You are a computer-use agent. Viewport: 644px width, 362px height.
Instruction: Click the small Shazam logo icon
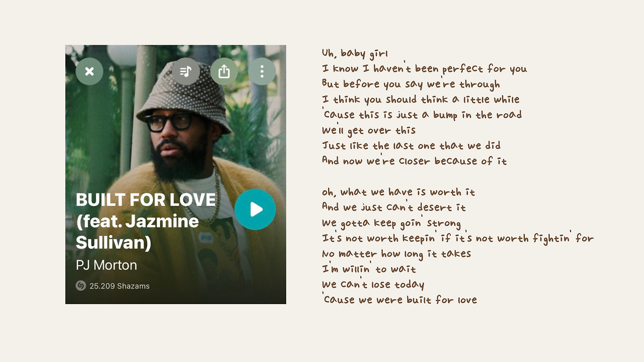click(x=80, y=286)
